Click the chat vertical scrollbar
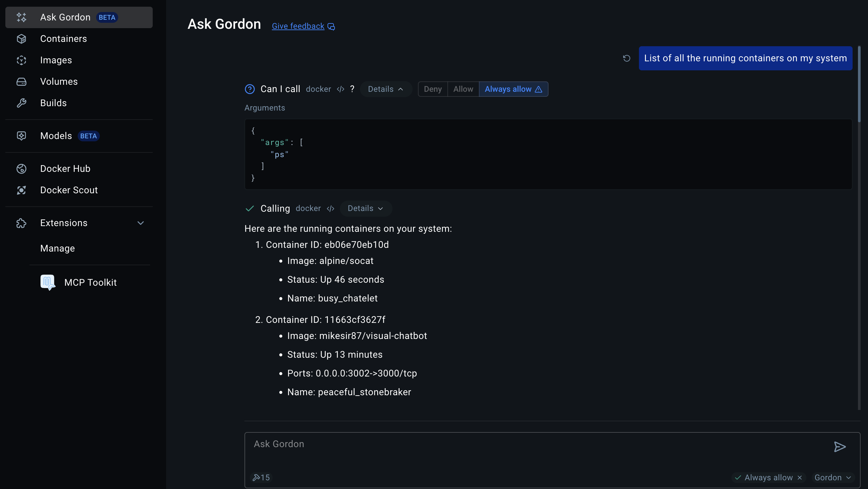This screenshot has height=489, width=868. tap(859, 84)
